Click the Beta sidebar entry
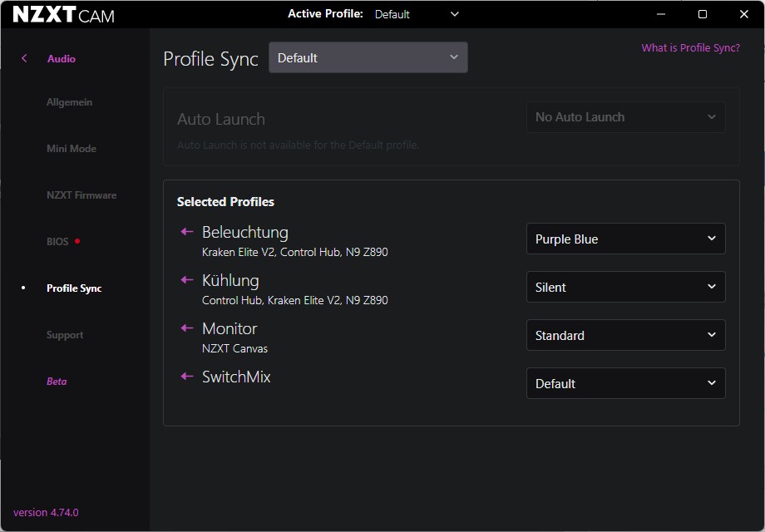The height and width of the screenshot is (532, 765). (57, 382)
